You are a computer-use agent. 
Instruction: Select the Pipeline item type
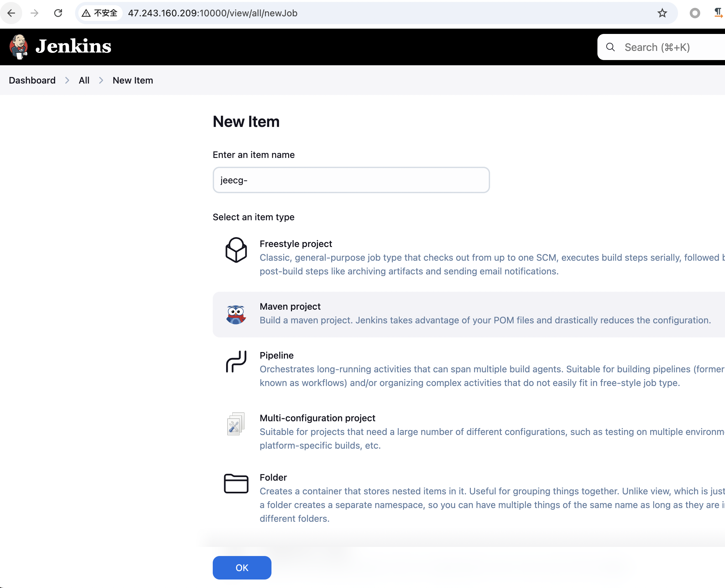click(x=276, y=355)
